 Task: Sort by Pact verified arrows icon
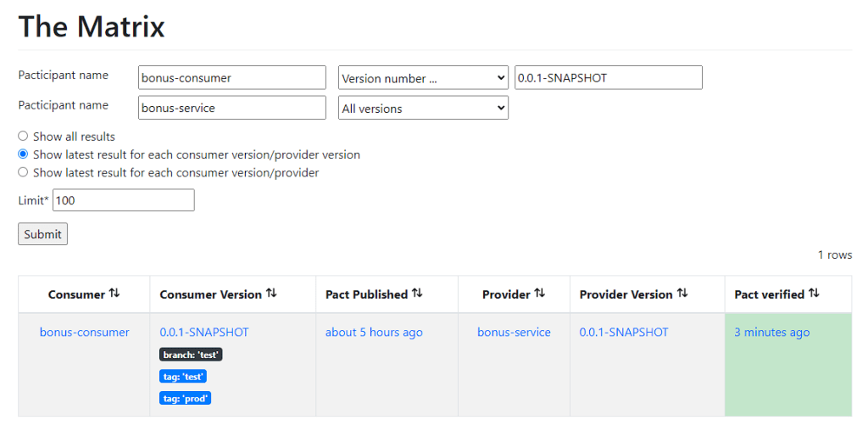point(814,294)
